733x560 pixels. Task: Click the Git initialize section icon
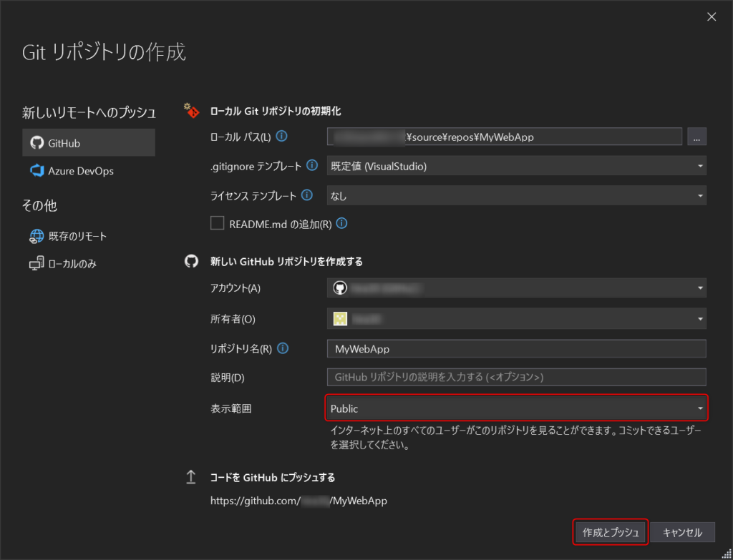coord(191,111)
